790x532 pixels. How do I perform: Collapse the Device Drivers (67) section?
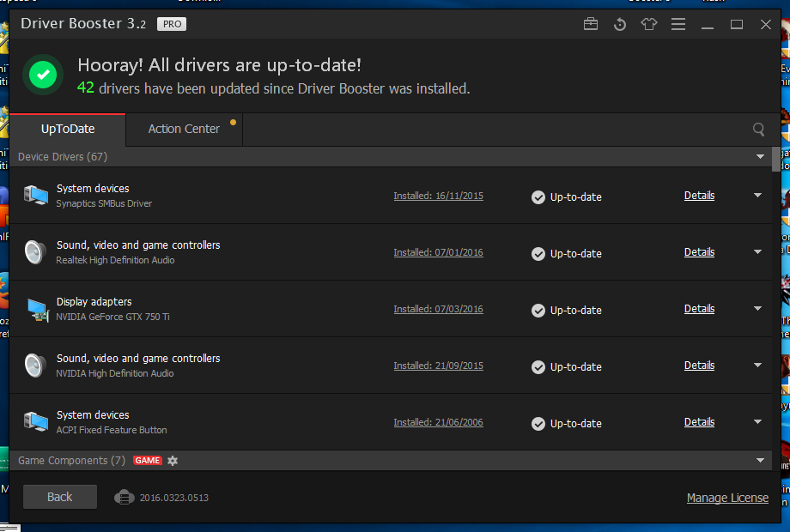[x=760, y=157]
